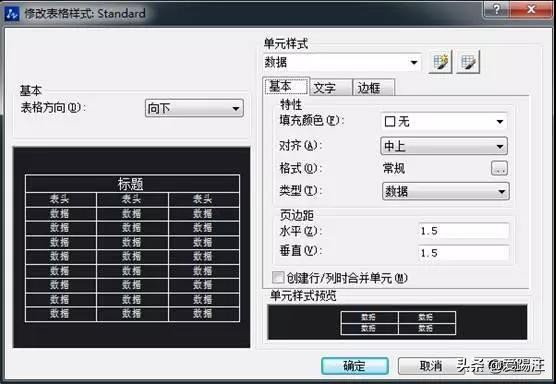Screen dimensions: 556x384
Task: Click the 垂直 margin input field
Action: point(464,253)
